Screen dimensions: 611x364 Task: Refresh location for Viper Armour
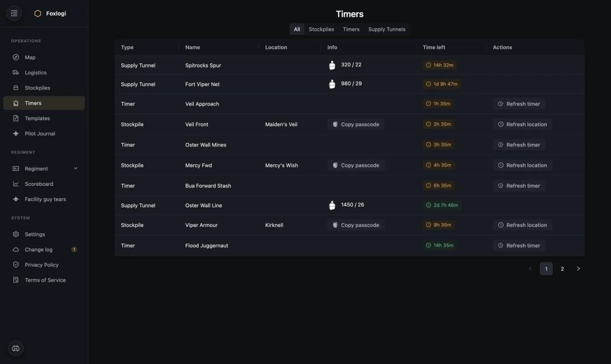522,225
